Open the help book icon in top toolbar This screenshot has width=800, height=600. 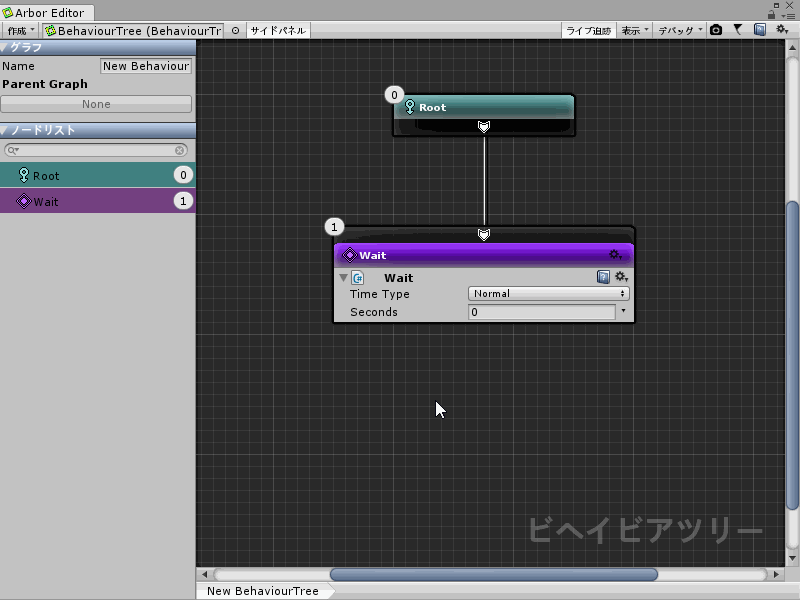tap(760, 30)
